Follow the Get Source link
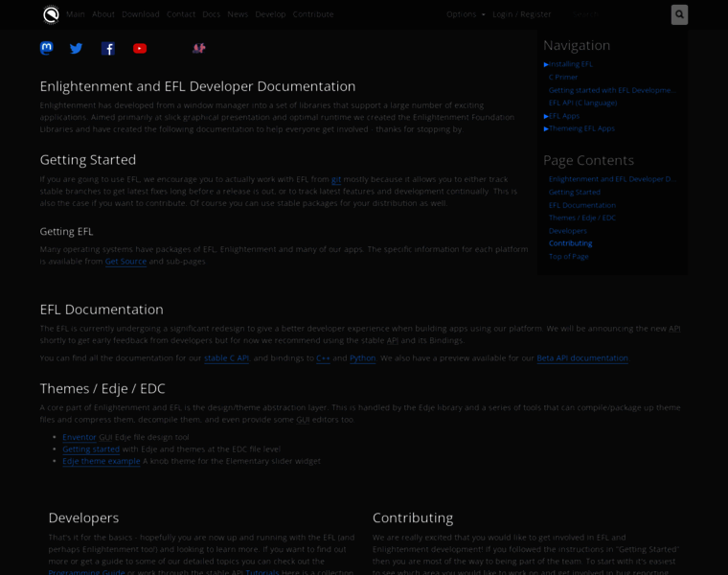Viewport: 728px width, 575px height. 125,262
